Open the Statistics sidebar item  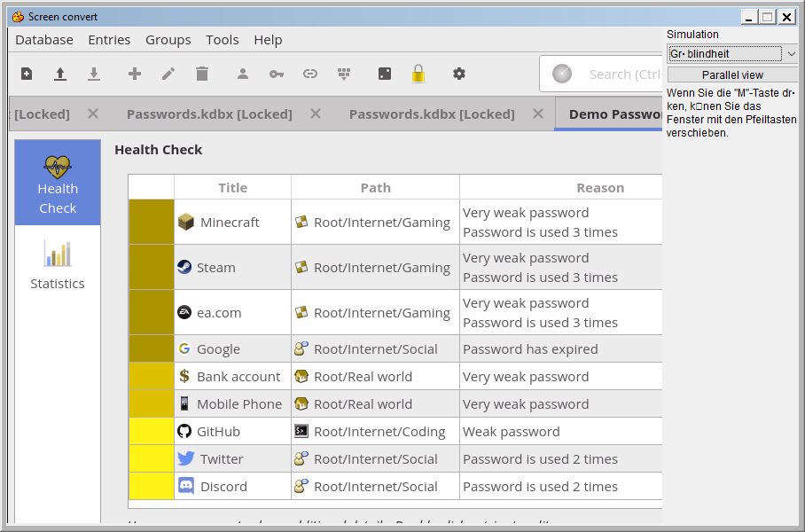[58, 264]
